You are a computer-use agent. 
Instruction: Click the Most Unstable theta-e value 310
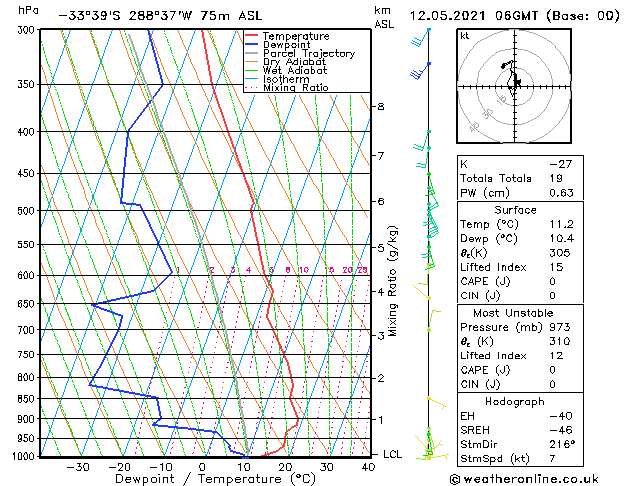click(560, 341)
